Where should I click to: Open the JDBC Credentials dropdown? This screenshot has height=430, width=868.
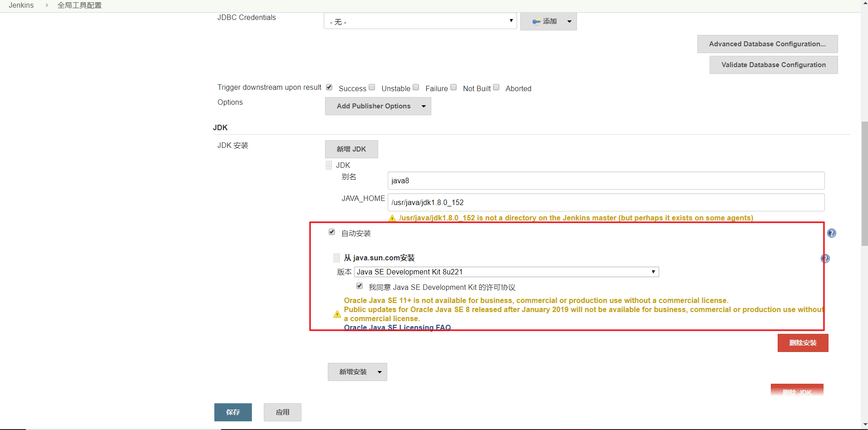[x=420, y=21]
